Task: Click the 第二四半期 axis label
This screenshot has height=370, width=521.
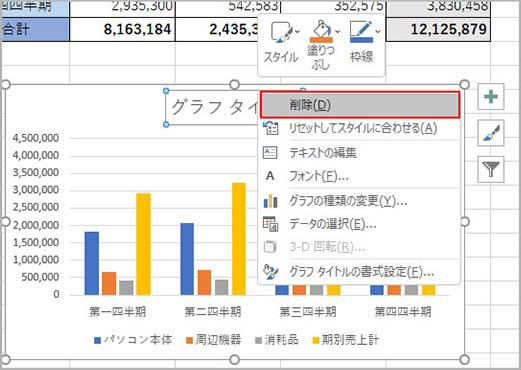Action: pos(213,312)
